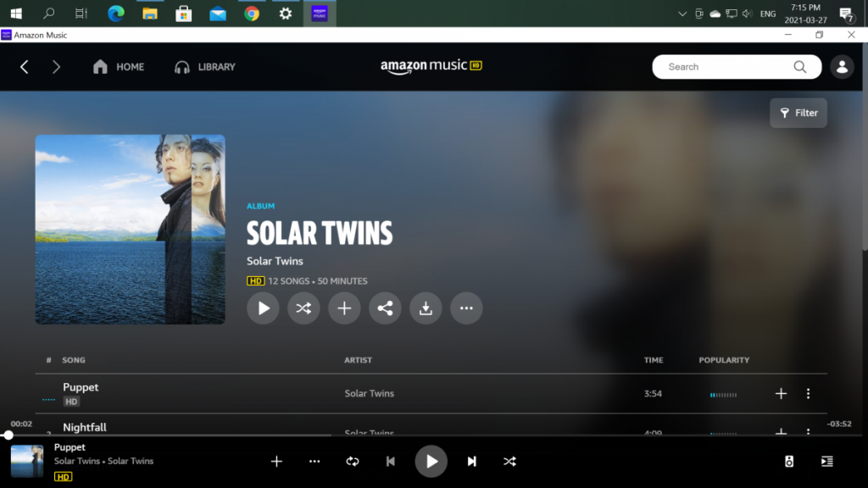Select the Nightfall song title
Image resolution: width=868 pixels, height=488 pixels.
coord(85,427)
